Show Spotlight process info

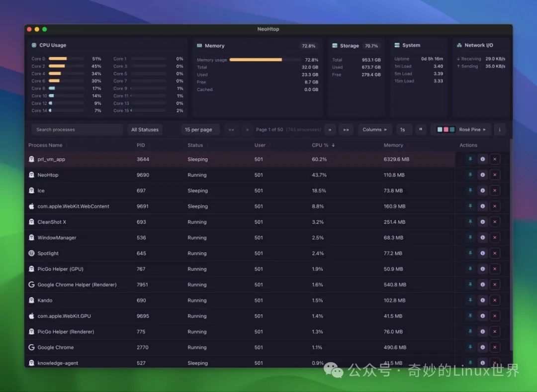pyautogui.click(x=482, y=253)
